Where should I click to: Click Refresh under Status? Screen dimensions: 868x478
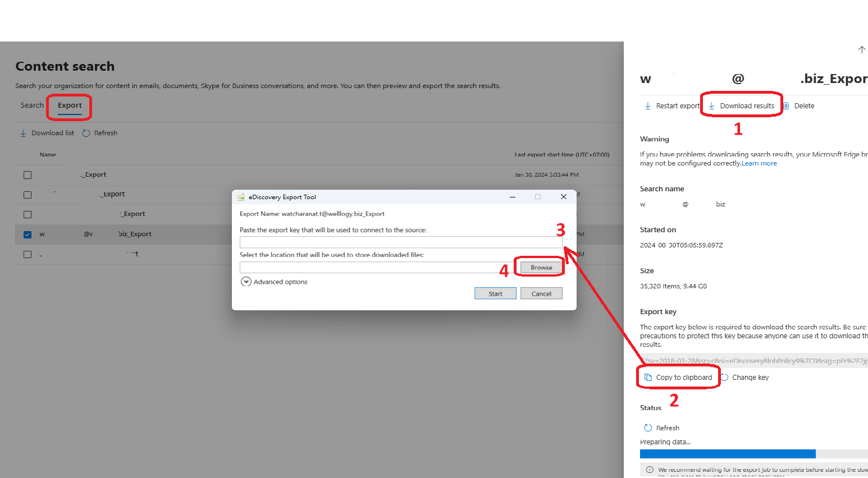661,428
